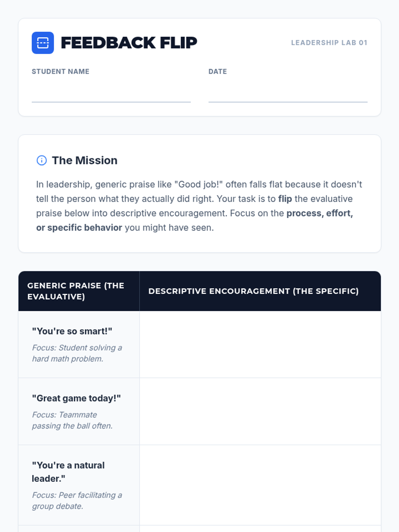The height and width of the screenshot is (532, 399).
Task: Click the STUDENT NAME label
Action: tap(61, 71)
